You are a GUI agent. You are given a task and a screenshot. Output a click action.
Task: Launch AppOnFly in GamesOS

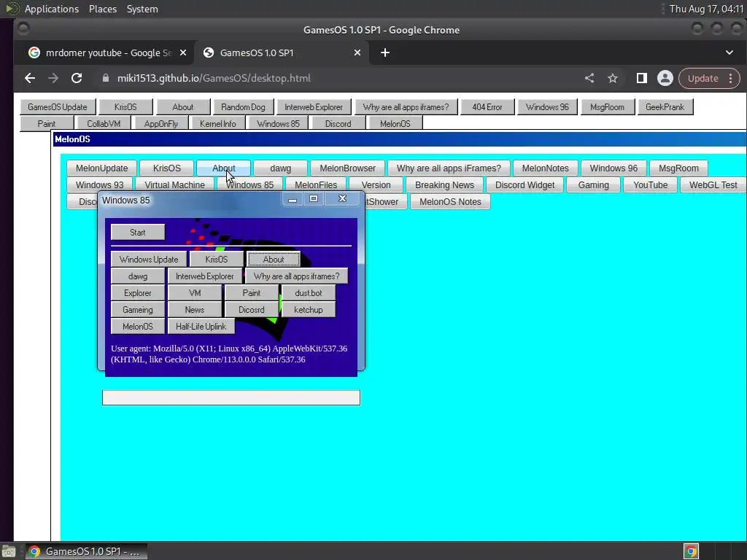pyautogui.click(x=161, y=124)
